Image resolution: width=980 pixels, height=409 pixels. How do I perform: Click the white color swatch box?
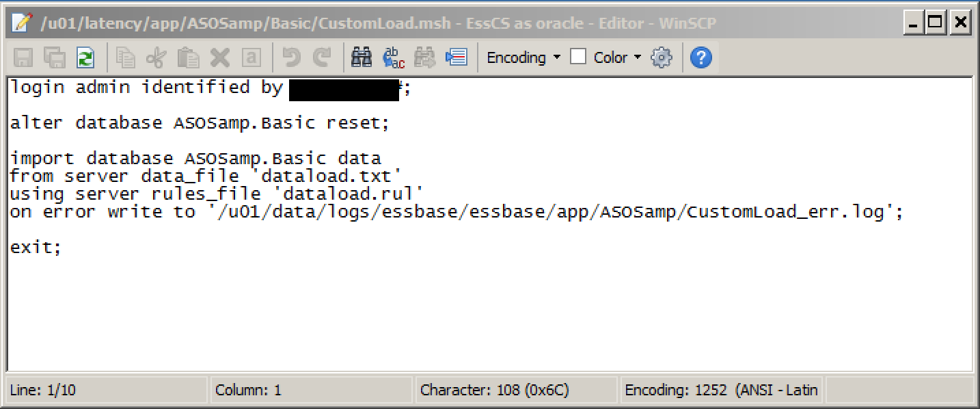(578, 57)
